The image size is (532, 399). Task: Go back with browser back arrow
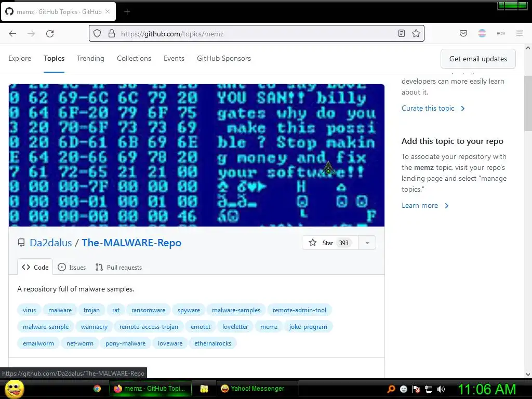pos(12,34)
